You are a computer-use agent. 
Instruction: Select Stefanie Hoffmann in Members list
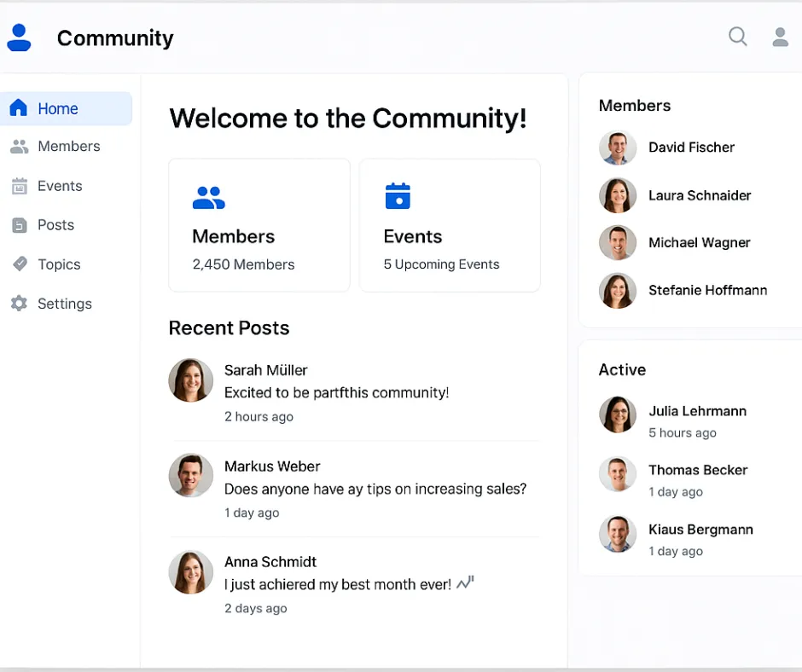point(708,291)
